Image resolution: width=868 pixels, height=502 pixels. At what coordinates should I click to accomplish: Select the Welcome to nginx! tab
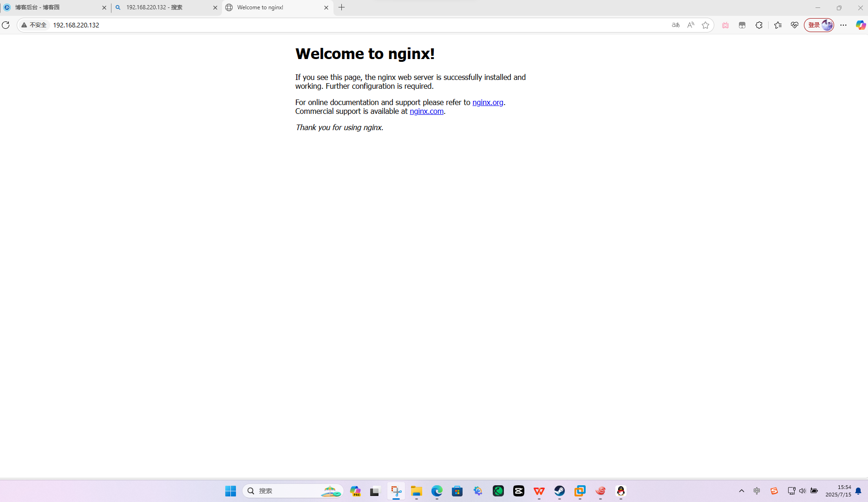point(278,7)
